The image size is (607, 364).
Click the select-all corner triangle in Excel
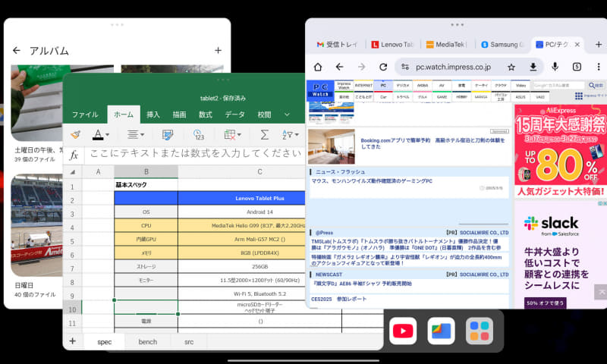72,171
